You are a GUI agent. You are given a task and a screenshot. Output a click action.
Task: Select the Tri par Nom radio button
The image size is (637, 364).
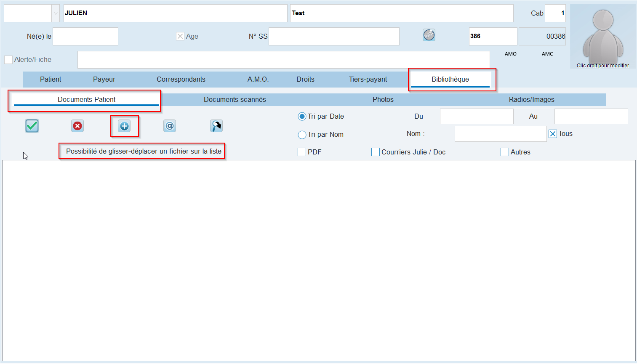click(x=302, y=135)
